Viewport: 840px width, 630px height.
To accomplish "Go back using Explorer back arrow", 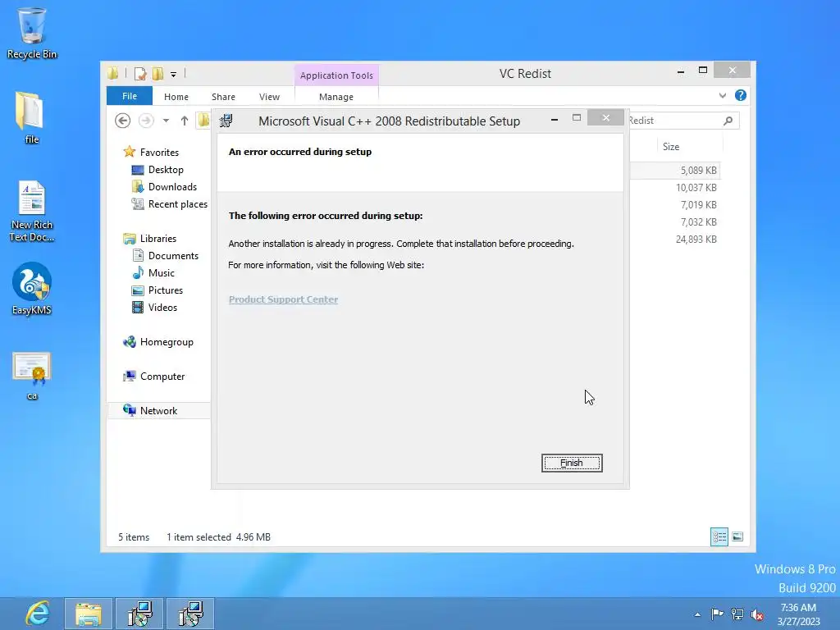I will point(123,121).
